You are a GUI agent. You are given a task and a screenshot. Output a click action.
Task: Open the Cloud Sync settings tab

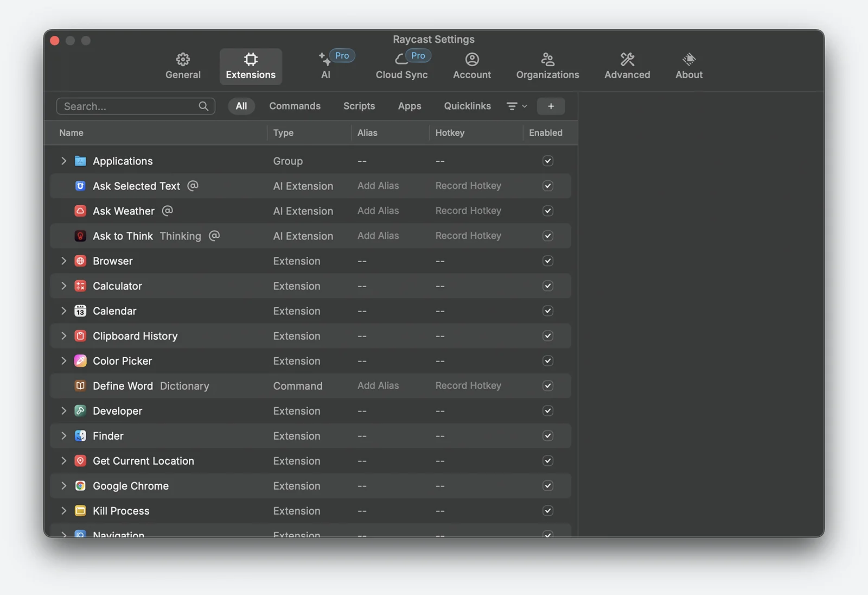coord(402,66)
